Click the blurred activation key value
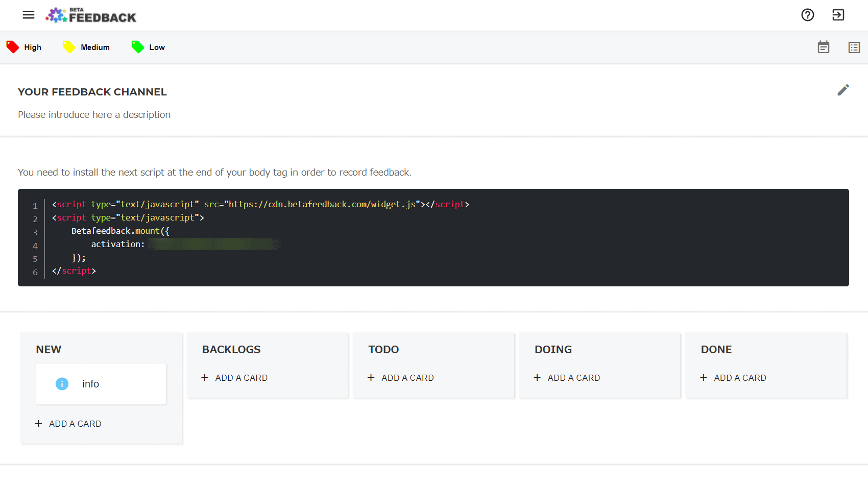The image size is (868, 488). point(214,244)
